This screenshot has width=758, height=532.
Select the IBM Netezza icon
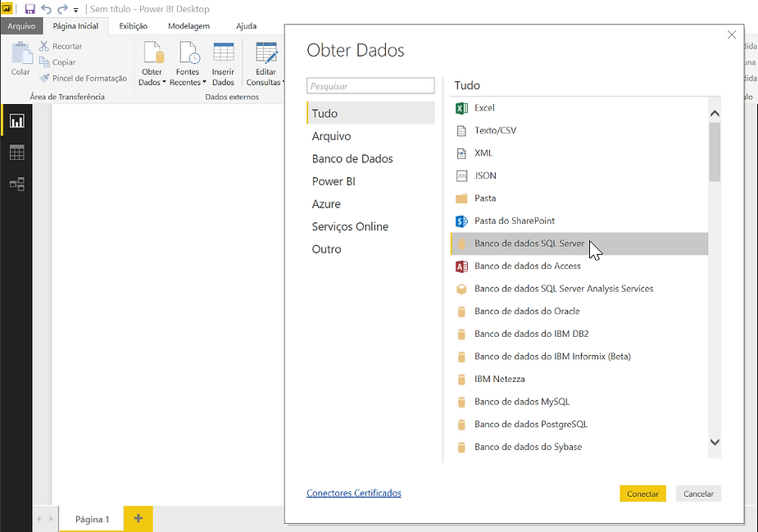click(x=461, y=380)
